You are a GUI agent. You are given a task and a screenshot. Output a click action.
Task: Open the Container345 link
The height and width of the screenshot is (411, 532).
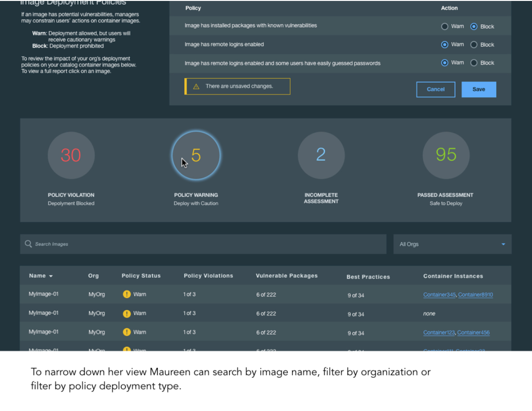click(x=440, y=295)
